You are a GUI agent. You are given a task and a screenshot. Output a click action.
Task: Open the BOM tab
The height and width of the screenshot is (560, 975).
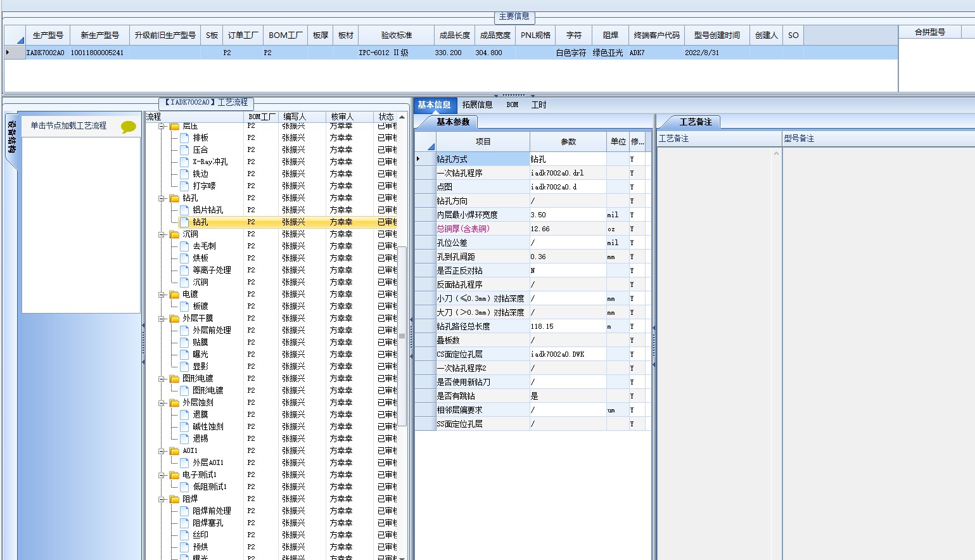click(x=513, y=105)
